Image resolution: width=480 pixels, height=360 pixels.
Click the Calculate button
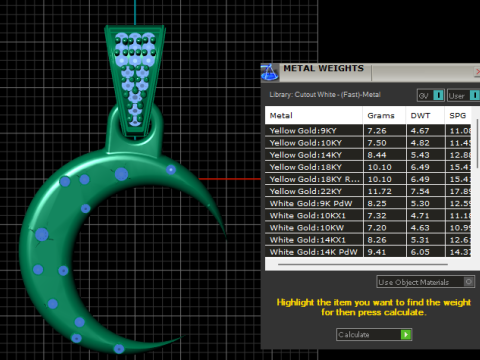pos(374,334)
